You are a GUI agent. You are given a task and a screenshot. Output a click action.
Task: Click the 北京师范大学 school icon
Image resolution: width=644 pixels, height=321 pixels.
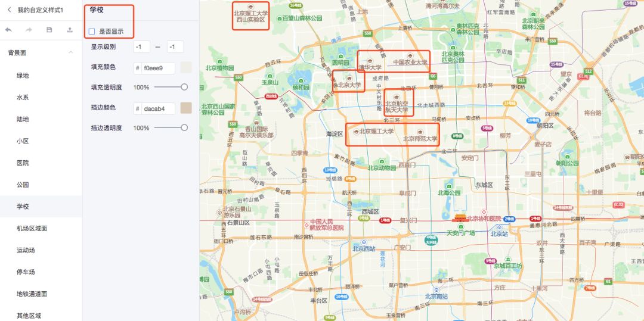tap(420, 132)
